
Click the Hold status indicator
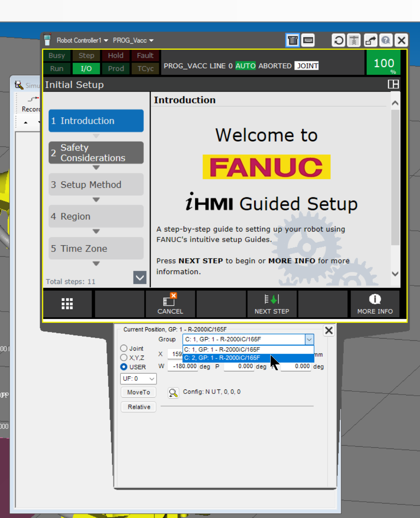click(116, 55)
